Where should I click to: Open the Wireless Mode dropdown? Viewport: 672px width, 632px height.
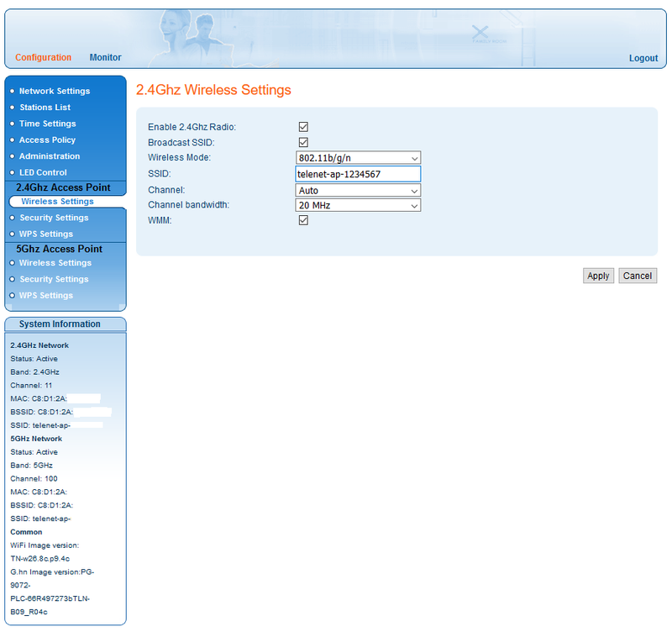(x=358, y=158)
